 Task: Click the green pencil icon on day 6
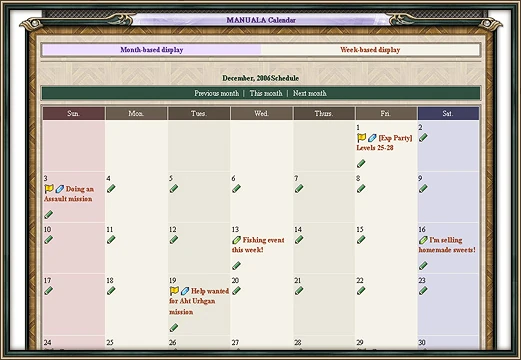coord(237,189)
